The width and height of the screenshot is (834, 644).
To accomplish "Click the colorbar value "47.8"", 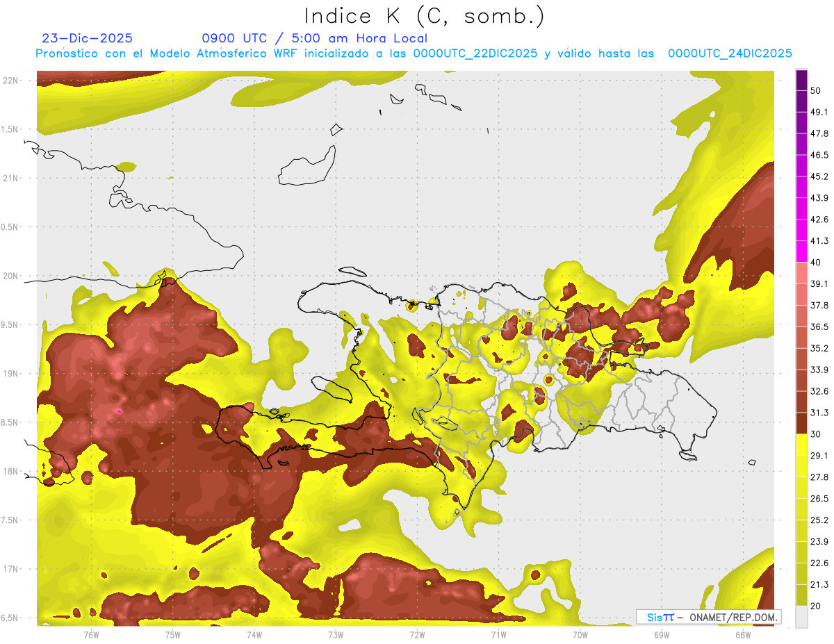I will coord(819,133).
